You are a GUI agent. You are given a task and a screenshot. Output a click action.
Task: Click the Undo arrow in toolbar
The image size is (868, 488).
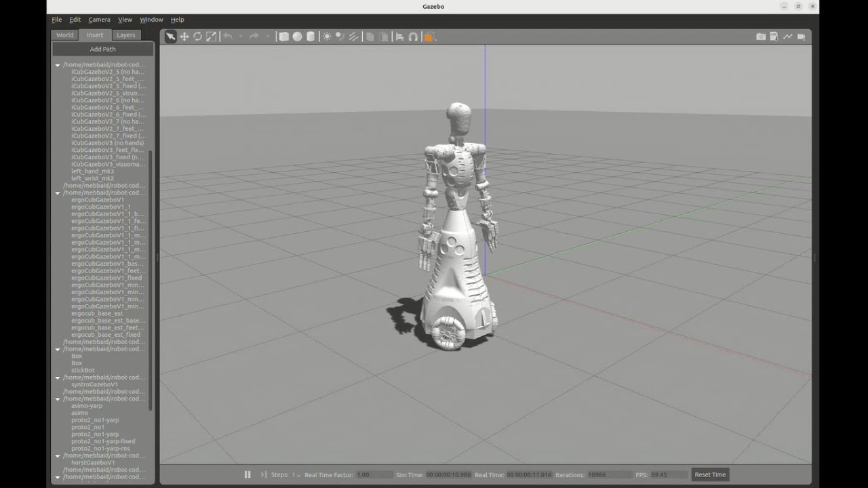[228, 37]
